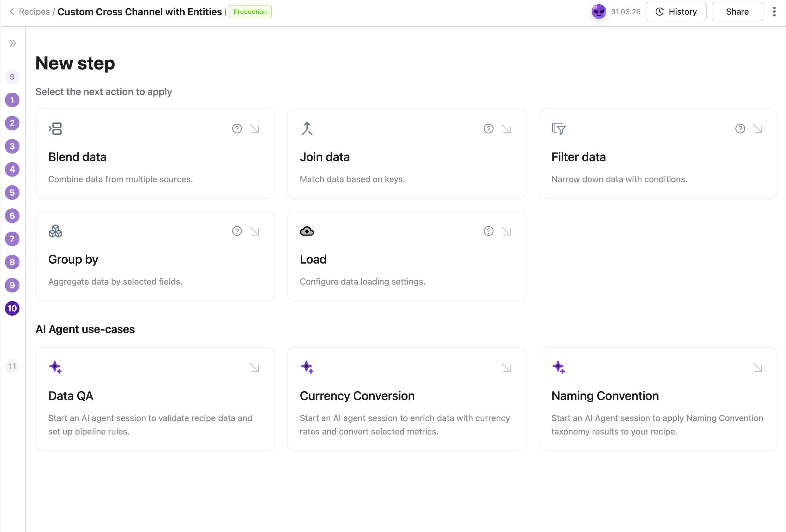
Task: Click Data QA sparkle icon
Action: point(55,367)
